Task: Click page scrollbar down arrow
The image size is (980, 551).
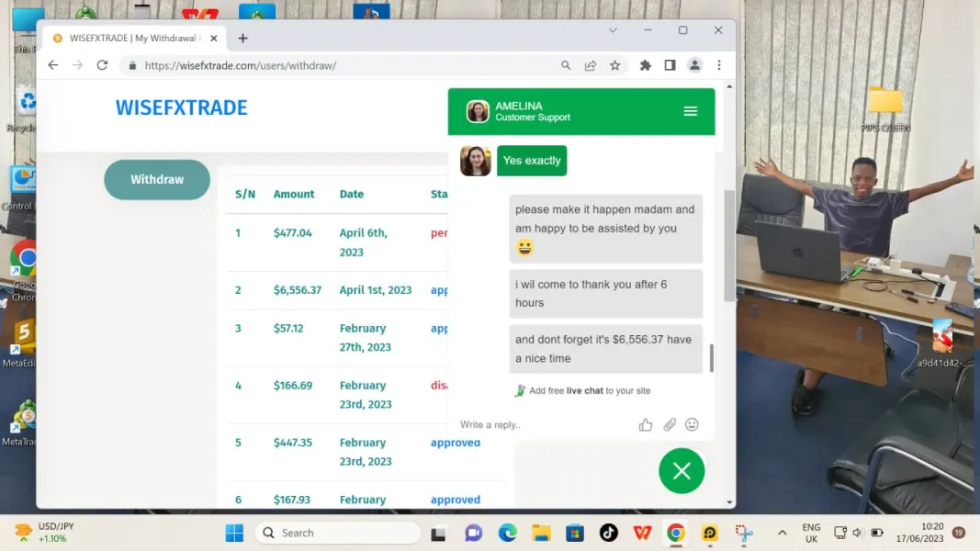Action: (x=729, y=502)
